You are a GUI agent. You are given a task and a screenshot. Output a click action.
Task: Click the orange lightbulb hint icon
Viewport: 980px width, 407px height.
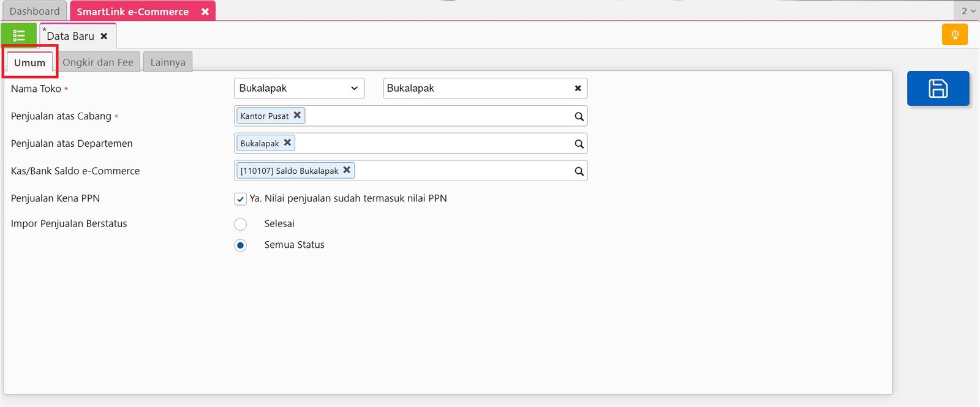pos(954,35)
